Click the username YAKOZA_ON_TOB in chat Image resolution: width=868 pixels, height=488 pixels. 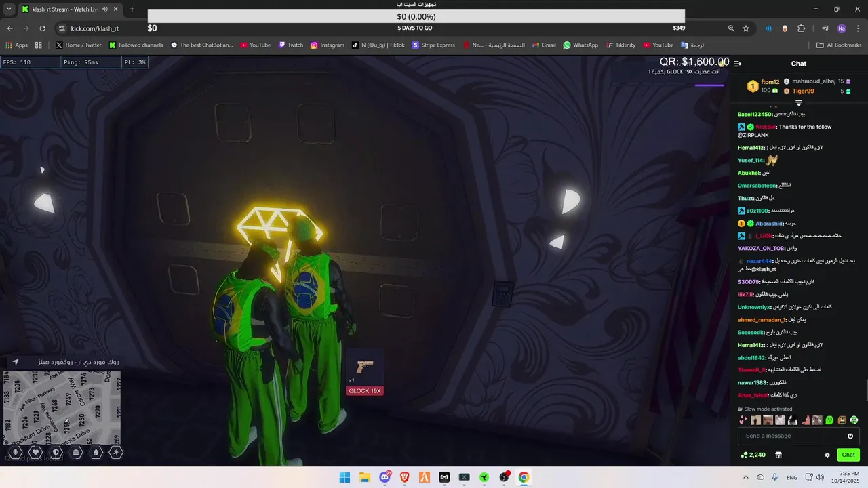(x=762, y=248)
